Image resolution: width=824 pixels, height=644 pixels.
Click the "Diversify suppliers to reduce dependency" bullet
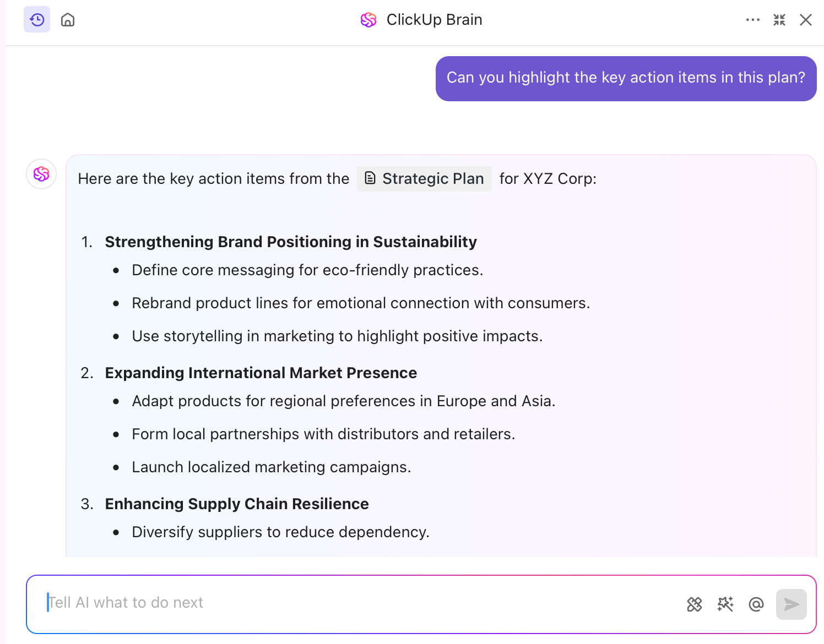click(x=280, y=532)
